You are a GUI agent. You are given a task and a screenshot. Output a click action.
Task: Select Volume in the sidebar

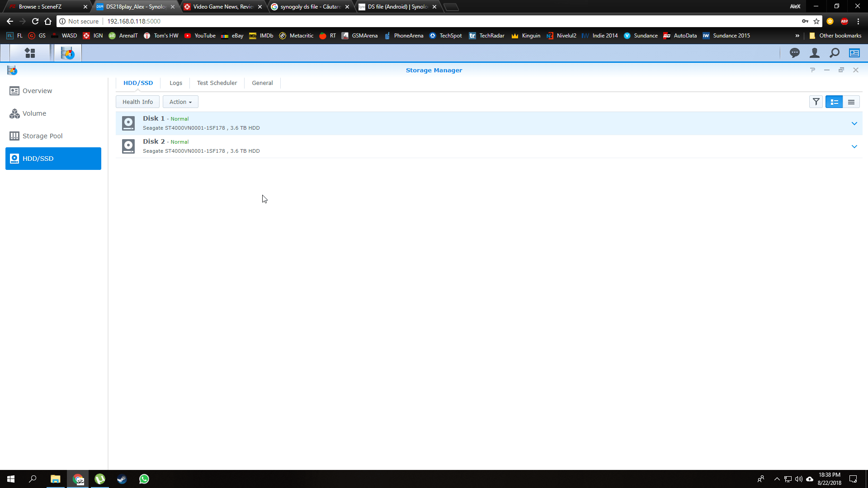click(34, 113)
